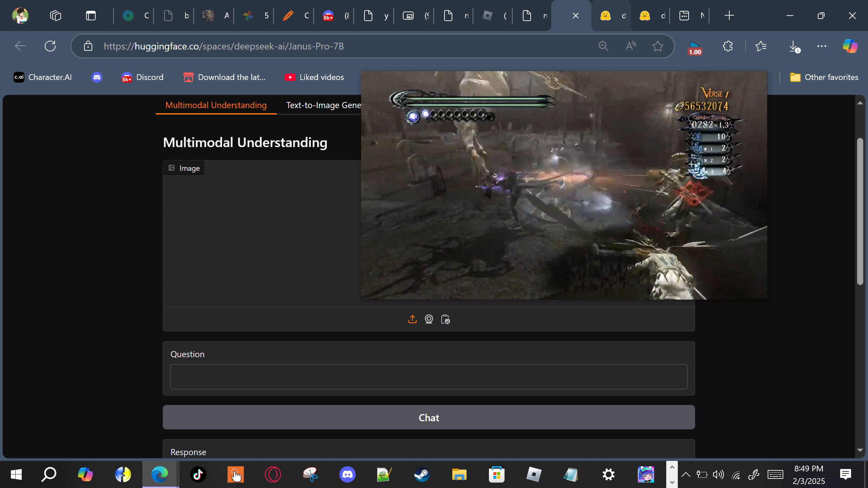Open the Download the lat... bookmark
868x488 pixels.
point(224,77)
